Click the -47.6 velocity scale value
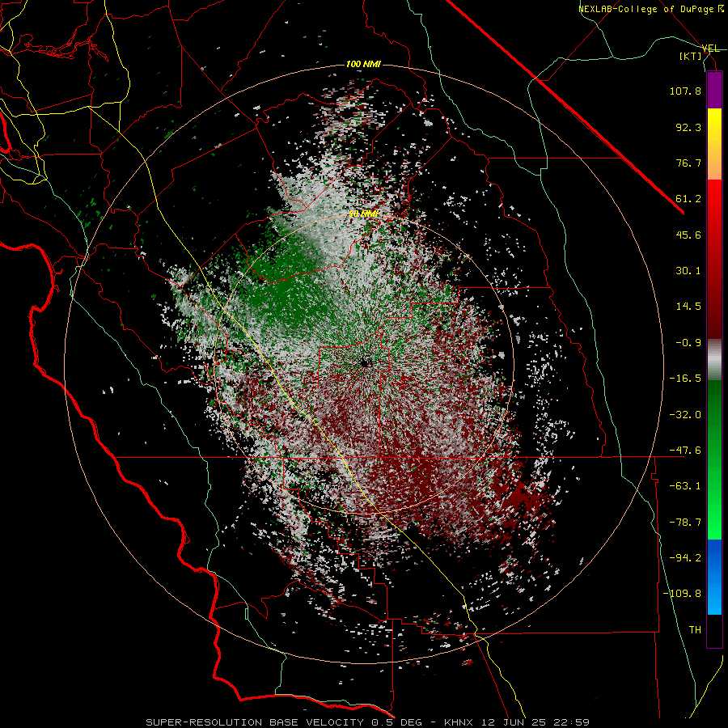This screenshot has height=728, width=728. pos(685,451)
